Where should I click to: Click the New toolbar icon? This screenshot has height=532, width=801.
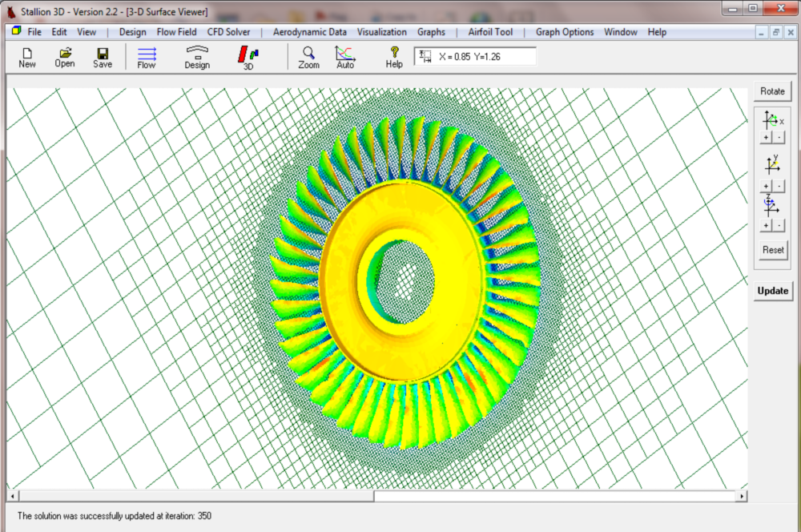(27, 57)
